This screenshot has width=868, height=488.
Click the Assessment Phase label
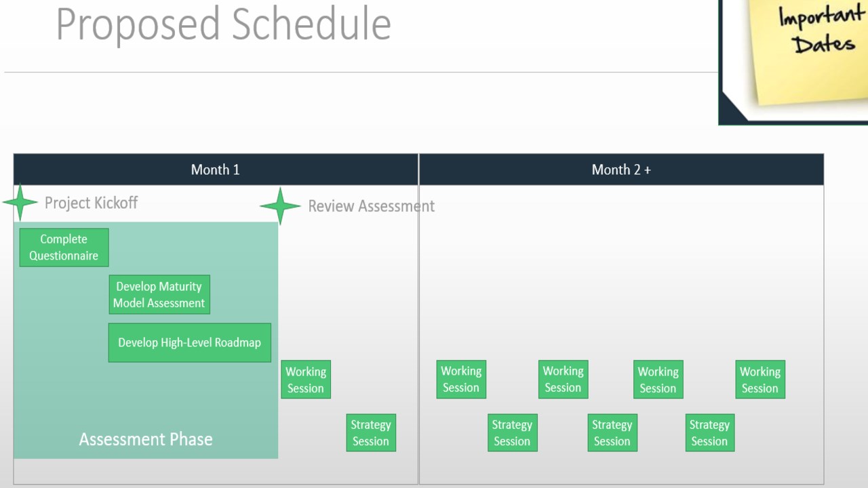(x=146, y=439)
